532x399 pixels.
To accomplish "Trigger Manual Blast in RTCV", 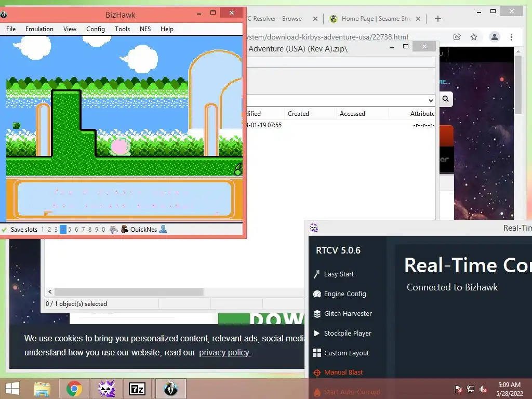I will [x=338, y=372].
